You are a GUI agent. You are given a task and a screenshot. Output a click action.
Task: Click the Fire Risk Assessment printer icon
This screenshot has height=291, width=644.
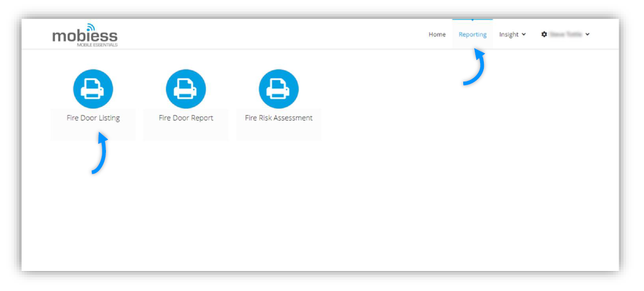coord(278,89)
